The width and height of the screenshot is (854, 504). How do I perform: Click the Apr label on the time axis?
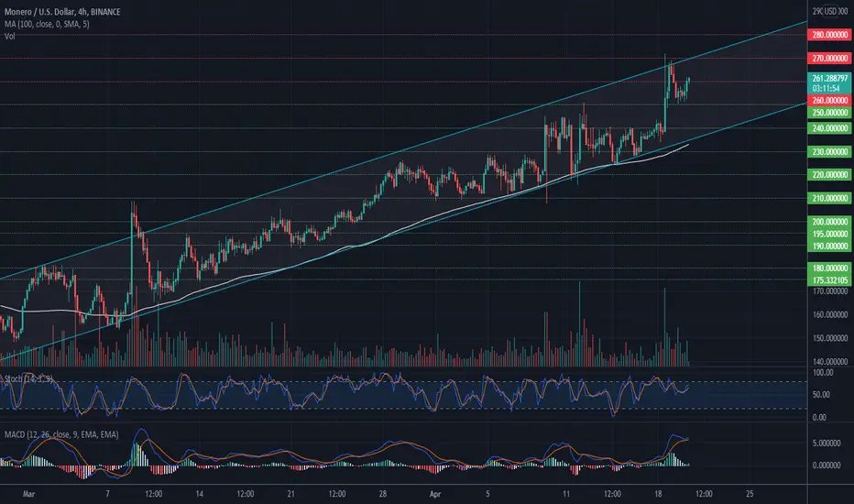pyautogui.click(x=434, y=494)
